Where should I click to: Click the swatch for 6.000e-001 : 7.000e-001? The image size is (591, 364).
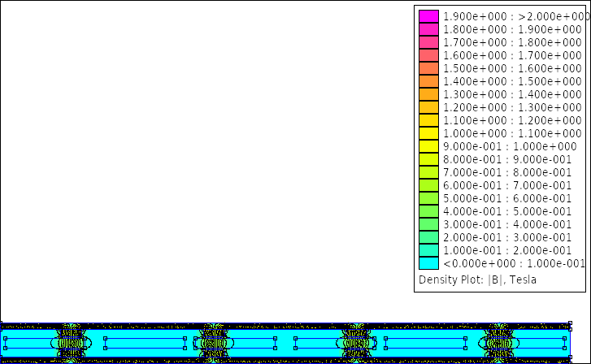click(x=428, y=185)
